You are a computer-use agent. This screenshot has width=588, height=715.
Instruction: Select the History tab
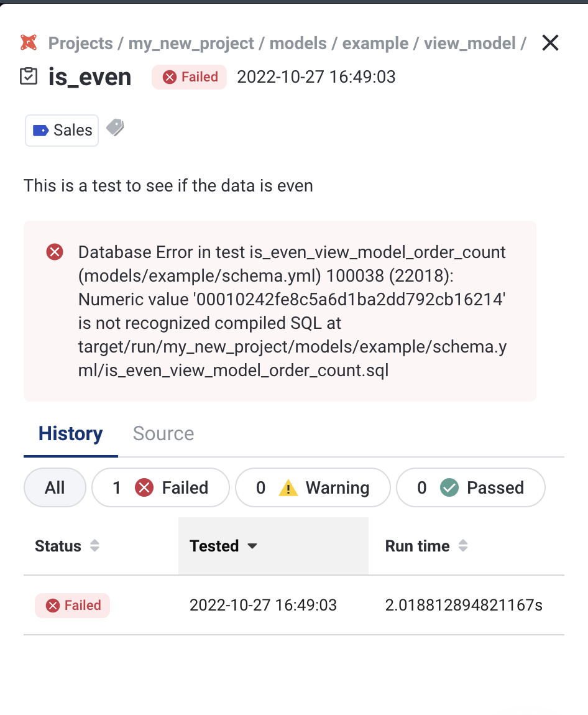click(x=70, y=433)
